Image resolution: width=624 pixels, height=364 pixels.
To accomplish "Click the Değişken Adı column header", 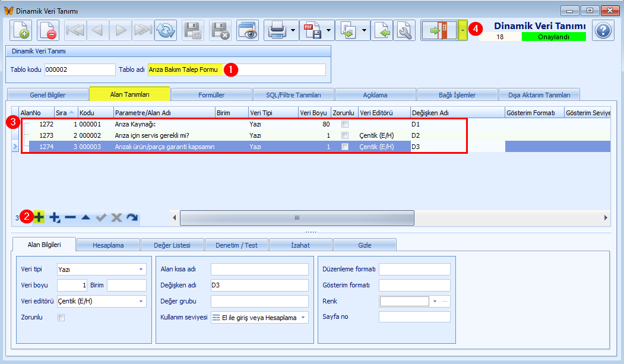I will (457, 113).
